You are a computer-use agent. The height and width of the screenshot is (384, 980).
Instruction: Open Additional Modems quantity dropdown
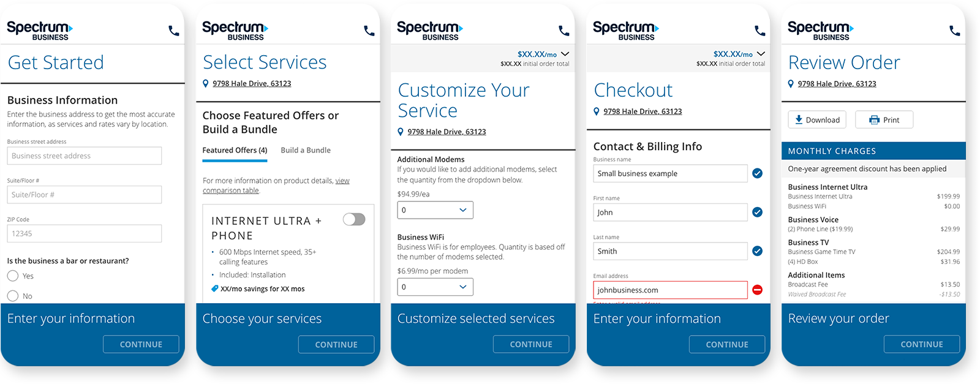(x=435, y=210)
